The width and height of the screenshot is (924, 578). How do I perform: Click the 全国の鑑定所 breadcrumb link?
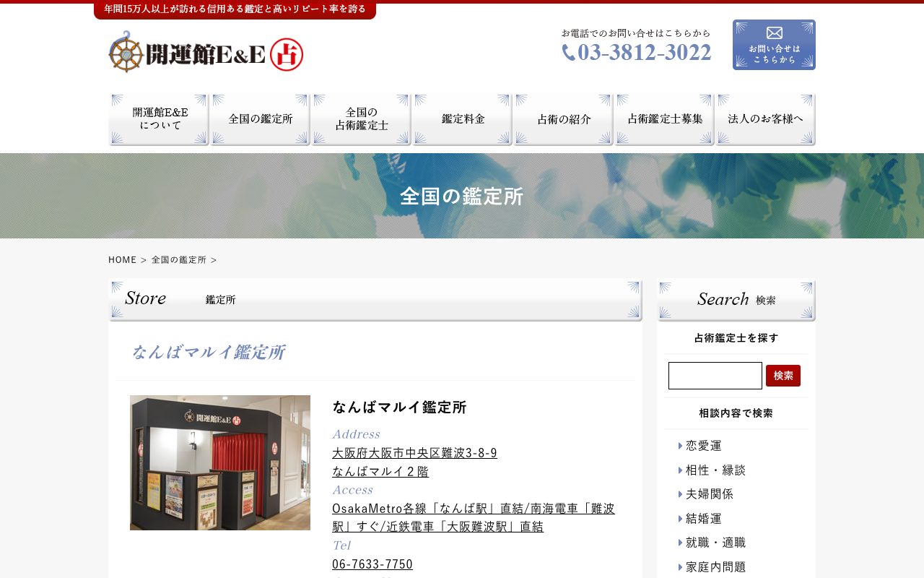[x=179, y=259]
